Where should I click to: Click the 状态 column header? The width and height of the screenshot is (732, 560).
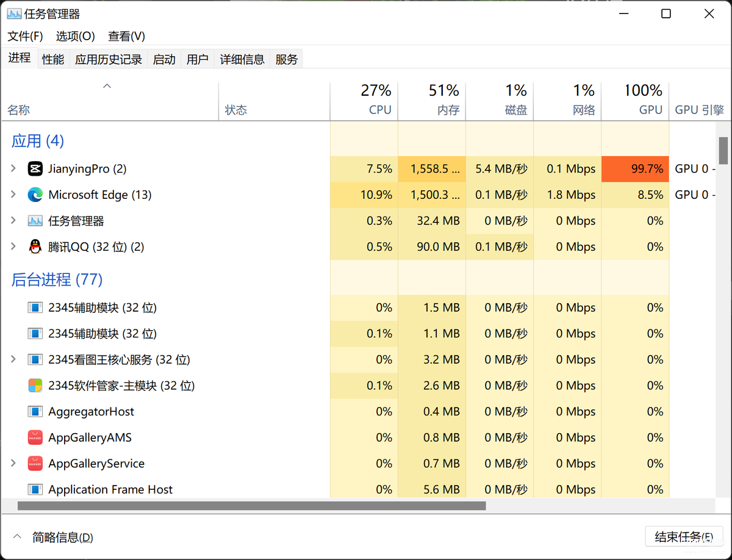[274, 101]
